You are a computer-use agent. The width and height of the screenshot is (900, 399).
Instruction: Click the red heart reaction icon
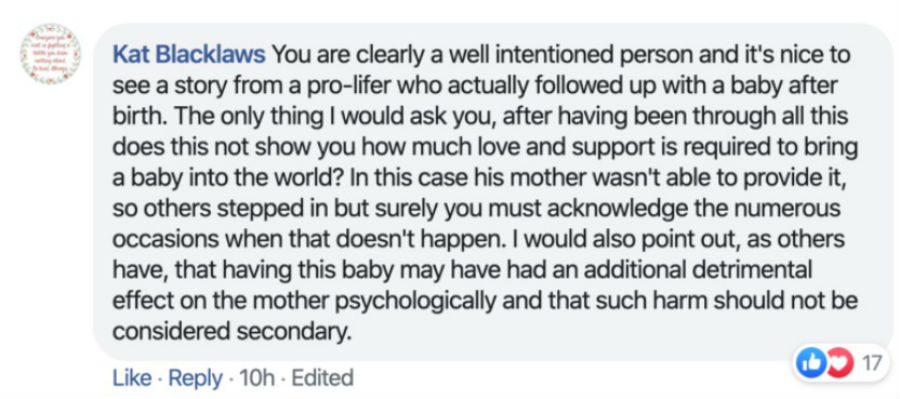[x=837, y=363]
